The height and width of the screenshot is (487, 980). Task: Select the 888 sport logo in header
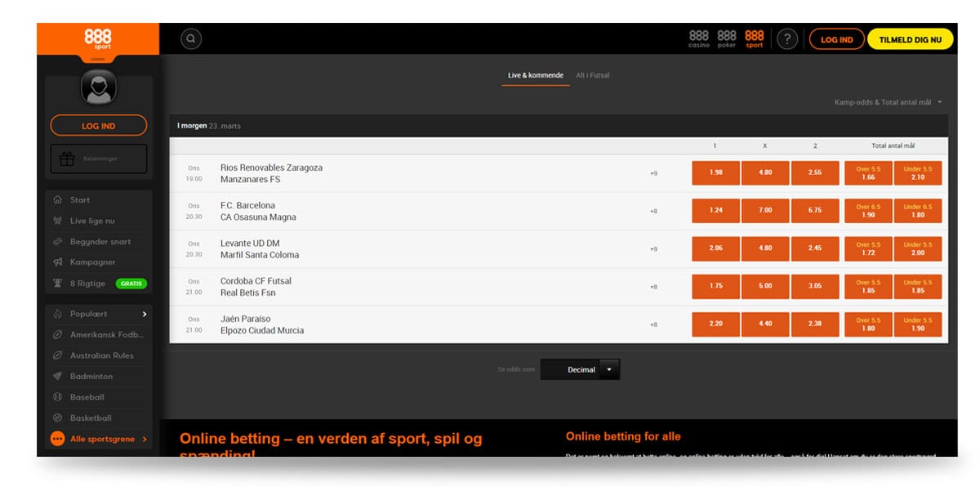click(x=755, y=39)
